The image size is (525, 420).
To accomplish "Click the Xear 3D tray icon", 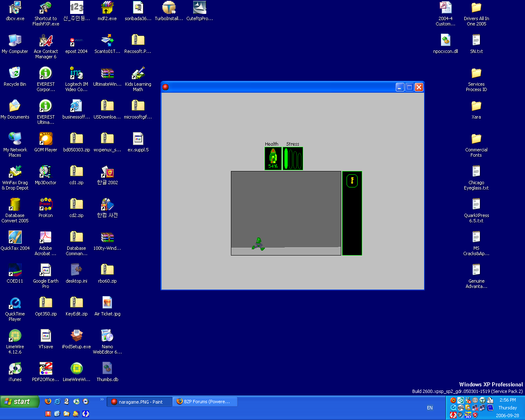I will coord(468,415).
